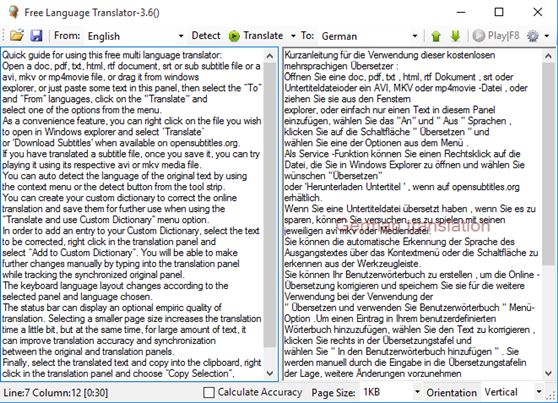Click the line 'Quick guide for using this free'

(112, 55)
